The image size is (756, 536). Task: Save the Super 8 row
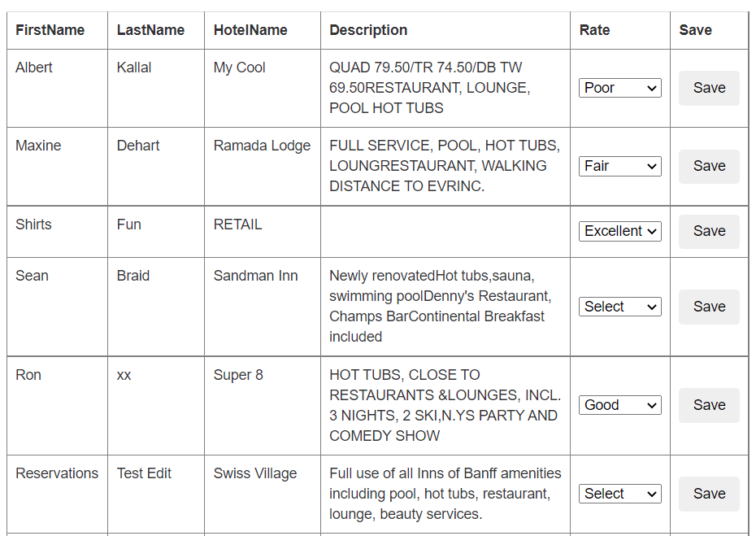[709, 405]
